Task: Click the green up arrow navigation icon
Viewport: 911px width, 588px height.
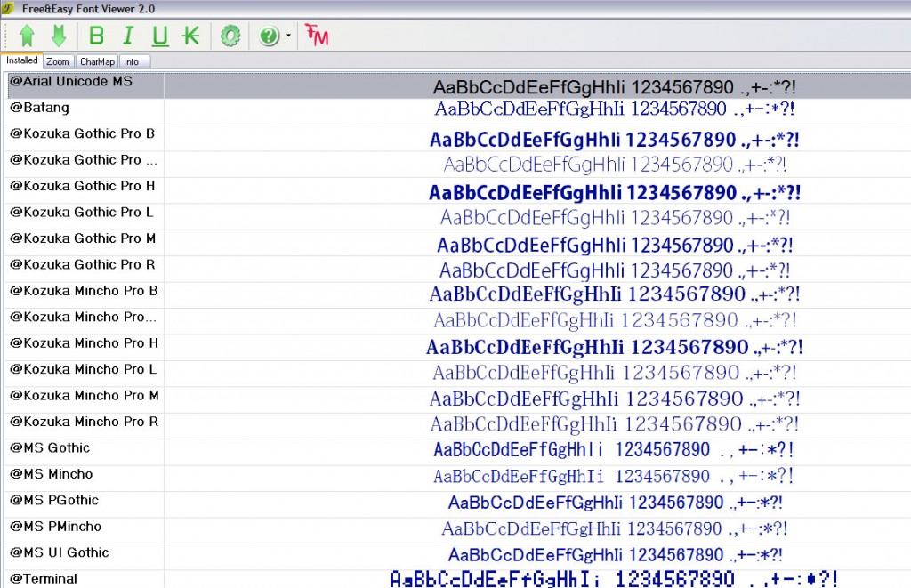Action: [28, 36]
